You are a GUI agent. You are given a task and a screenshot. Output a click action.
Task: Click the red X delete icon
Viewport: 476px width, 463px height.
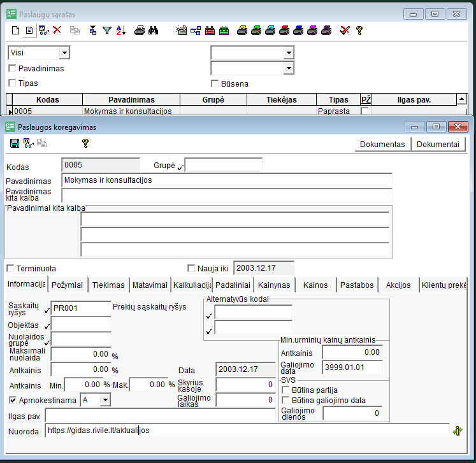pos(57,30)
